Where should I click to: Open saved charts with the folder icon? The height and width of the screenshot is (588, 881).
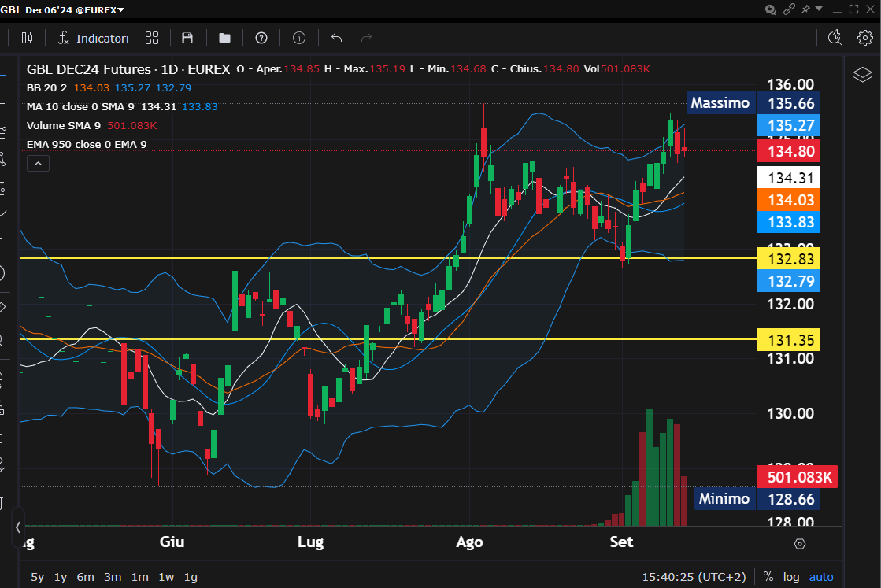[x=225, y=38]
